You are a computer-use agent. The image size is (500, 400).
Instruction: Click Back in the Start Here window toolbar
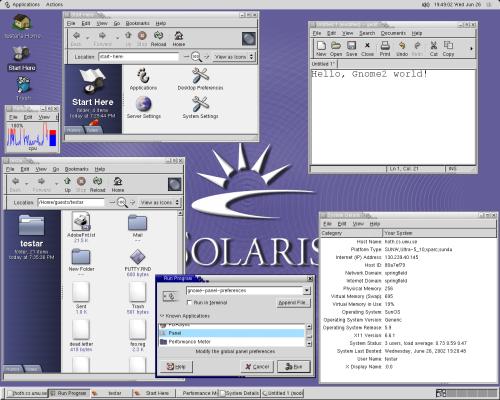[76, 39]
